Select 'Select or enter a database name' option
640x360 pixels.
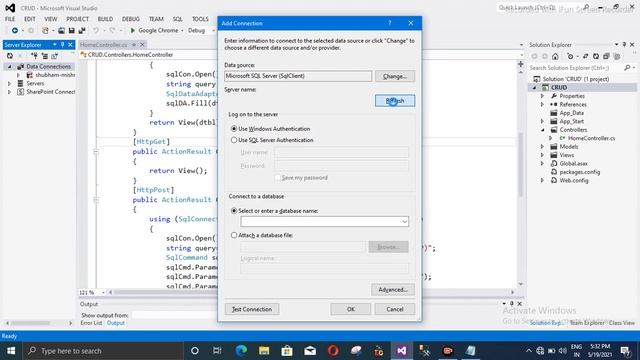234,211
